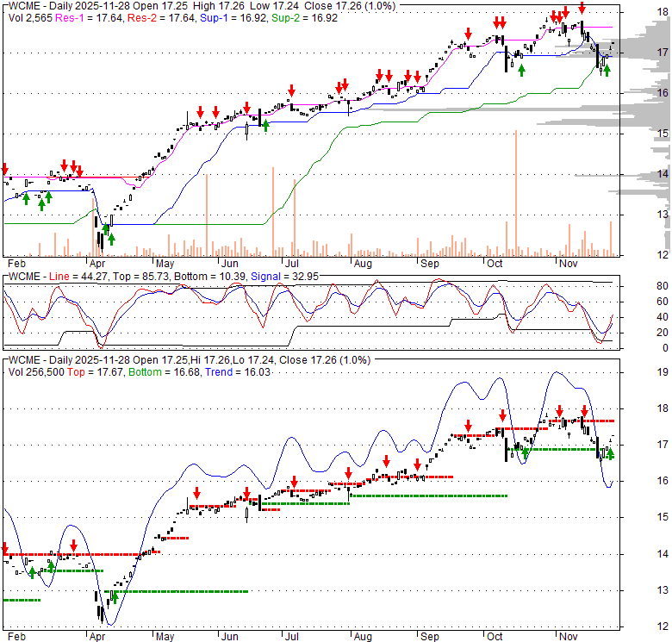This screenshot has height=642, width=672.
Task: Click the red sell arrow in May, bottom chart
Action: (196, 493)
